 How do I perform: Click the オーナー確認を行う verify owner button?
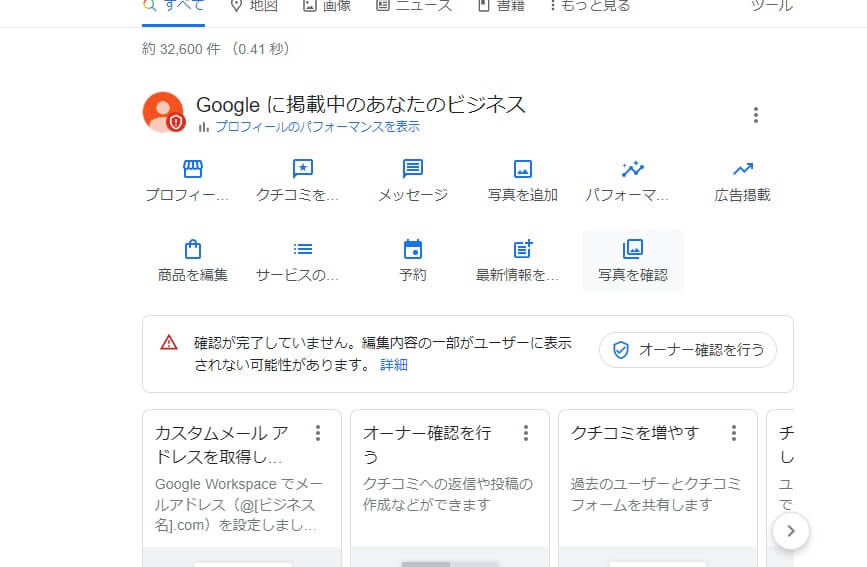pos(688,350)
